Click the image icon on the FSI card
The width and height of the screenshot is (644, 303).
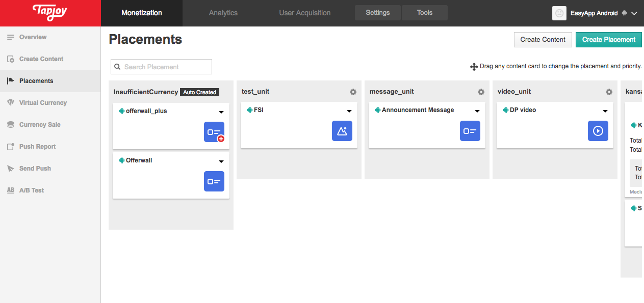pos(342,131)
